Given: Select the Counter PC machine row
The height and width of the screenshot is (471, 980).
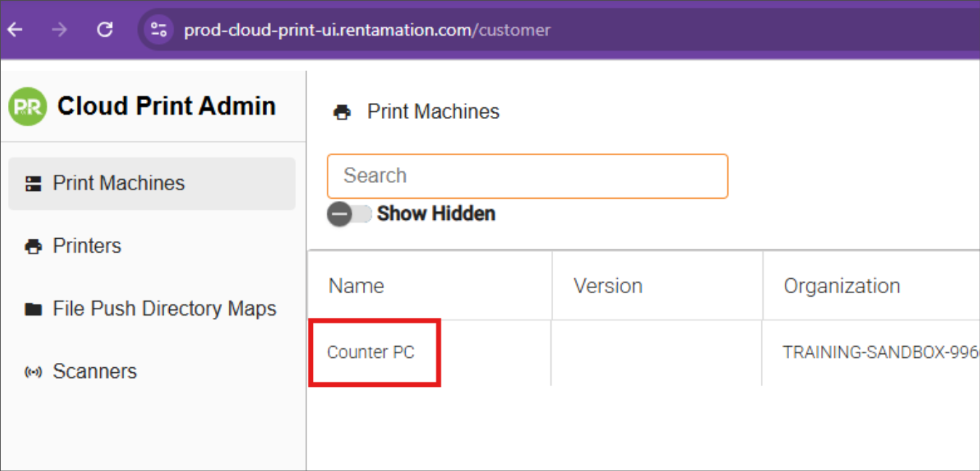Looking at the screenshot, I should 371,353.
